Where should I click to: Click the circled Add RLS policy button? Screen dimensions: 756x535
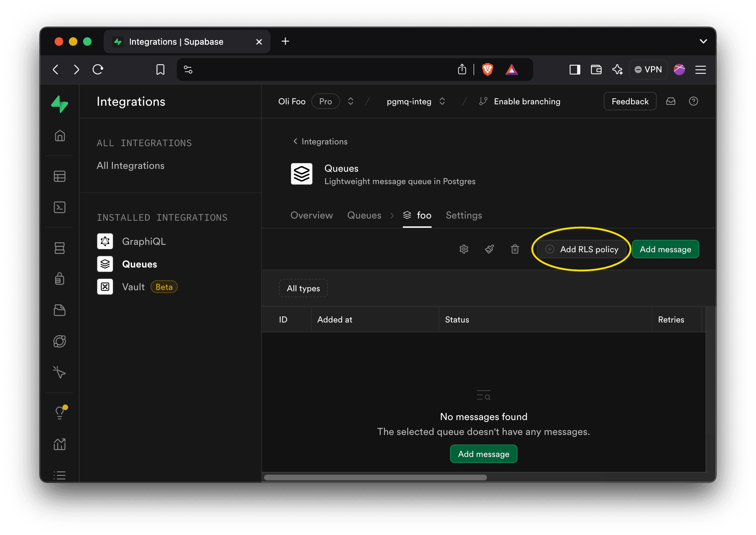581,249
